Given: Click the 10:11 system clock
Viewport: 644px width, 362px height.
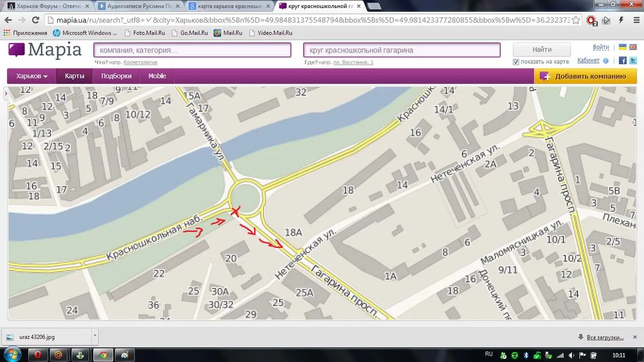Looking at the screenshot, I should [619, 355].
